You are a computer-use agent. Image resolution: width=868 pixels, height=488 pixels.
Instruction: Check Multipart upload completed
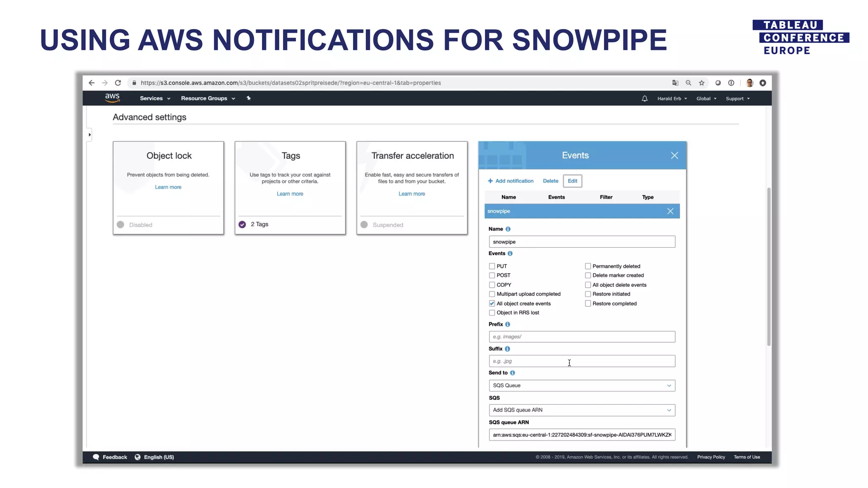(x=492, y=294)
